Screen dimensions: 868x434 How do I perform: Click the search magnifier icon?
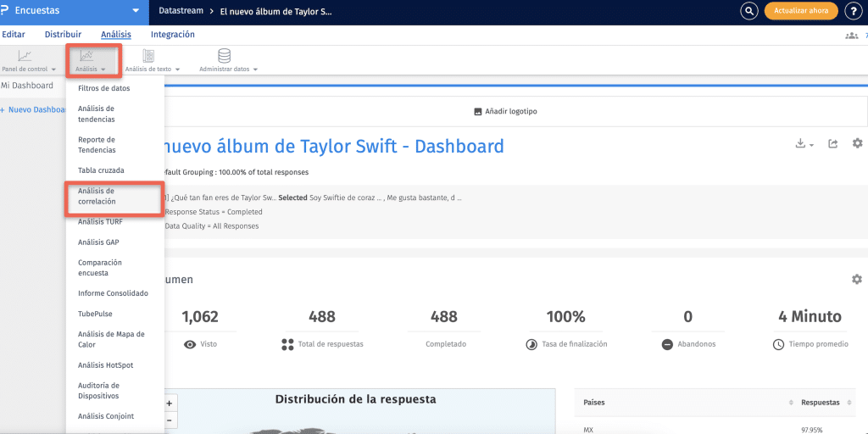tap(748, 11)
